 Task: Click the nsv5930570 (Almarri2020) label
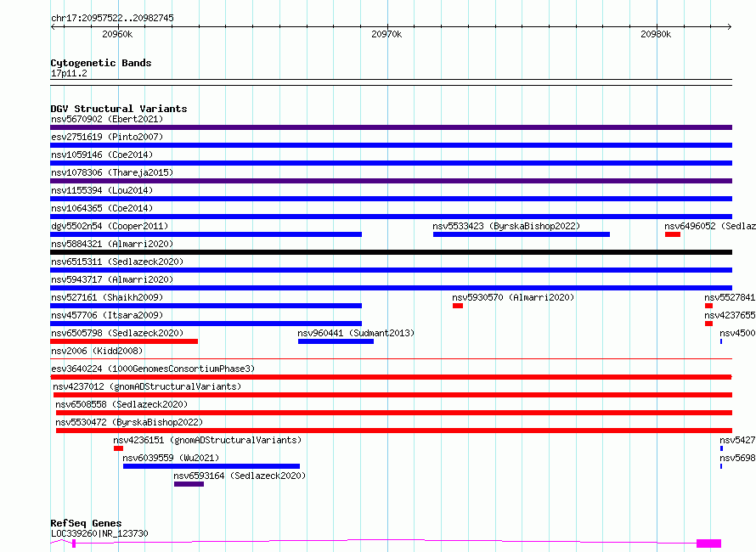513,297
